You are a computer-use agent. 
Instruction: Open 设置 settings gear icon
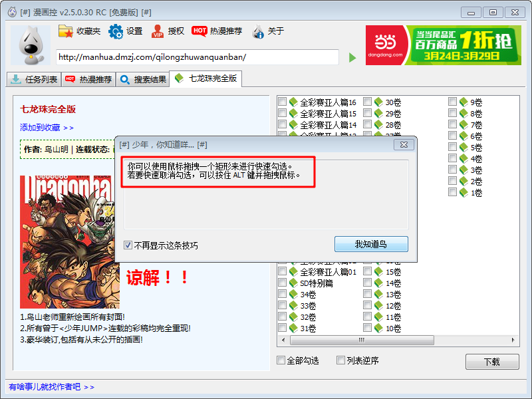click(x=116, y=31)
